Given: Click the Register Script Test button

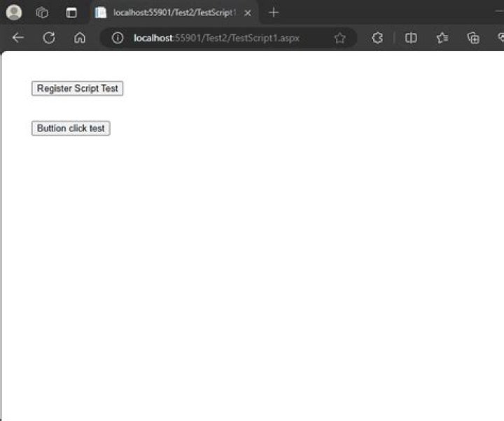Looking at the screenshot, I should 77,88.
